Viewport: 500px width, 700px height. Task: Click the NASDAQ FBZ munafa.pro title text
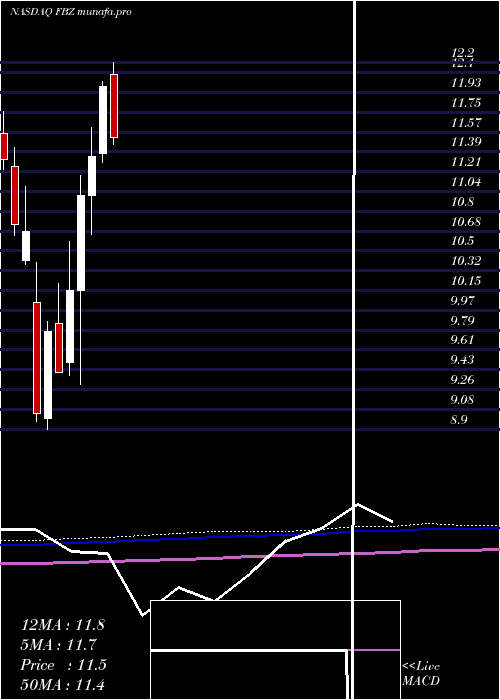point(71,12)
